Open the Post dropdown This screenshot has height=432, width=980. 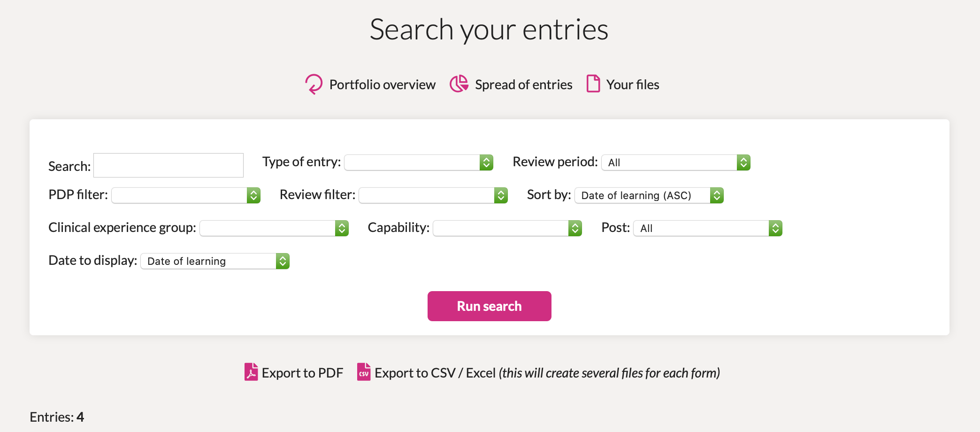[x=708, y=228]
